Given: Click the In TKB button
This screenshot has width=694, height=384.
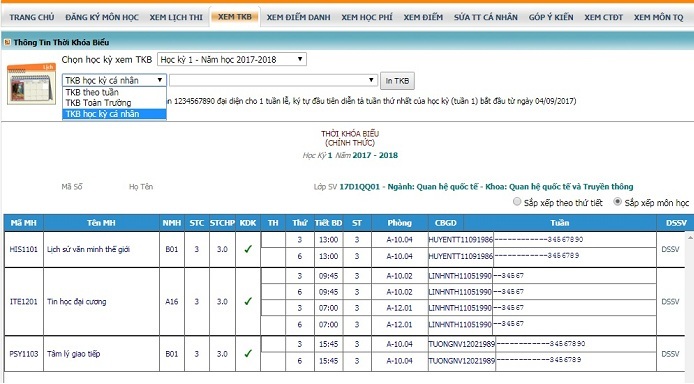Looking at the screenshot, I should point(397,81).
